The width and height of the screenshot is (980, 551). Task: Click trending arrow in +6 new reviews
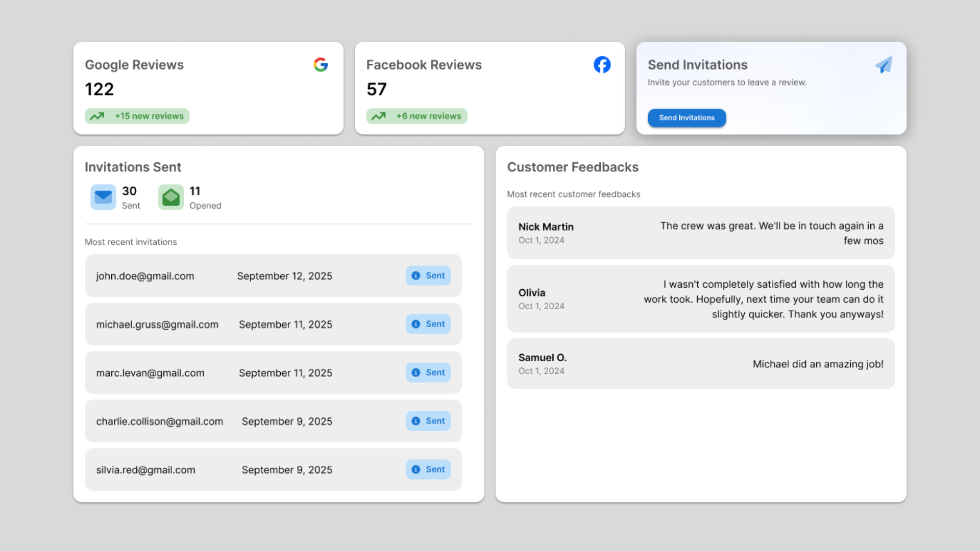378,116
